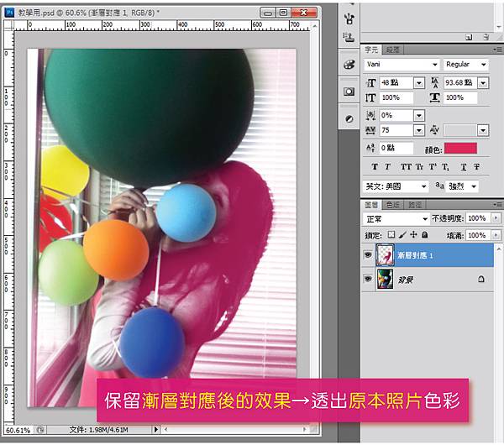Click the kerning icon beside the empty field
This screenshot has height=445, width=504.
pos(434,130)
